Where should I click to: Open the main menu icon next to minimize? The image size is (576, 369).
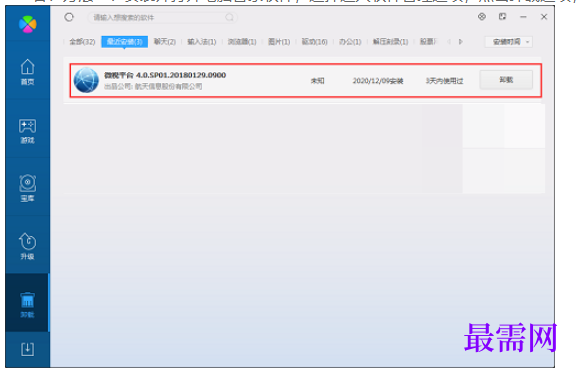[503, 17]
